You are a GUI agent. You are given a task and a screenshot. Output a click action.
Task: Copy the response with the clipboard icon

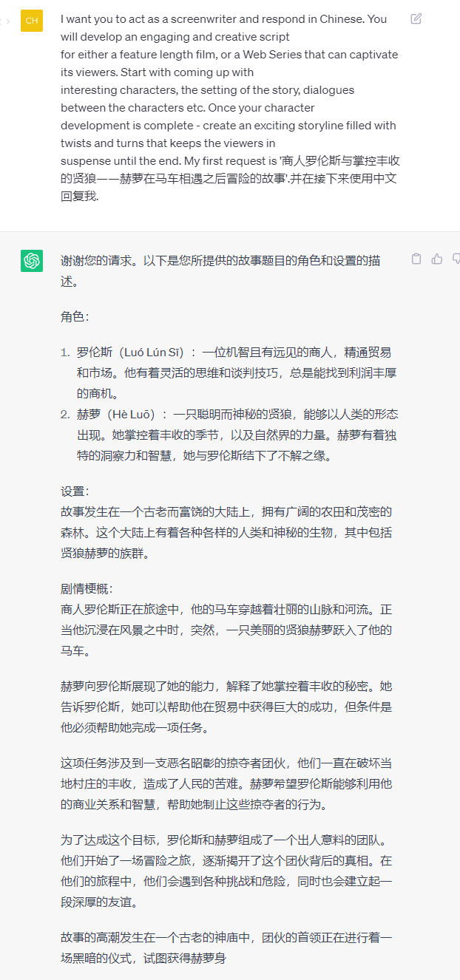pos(416,259)
